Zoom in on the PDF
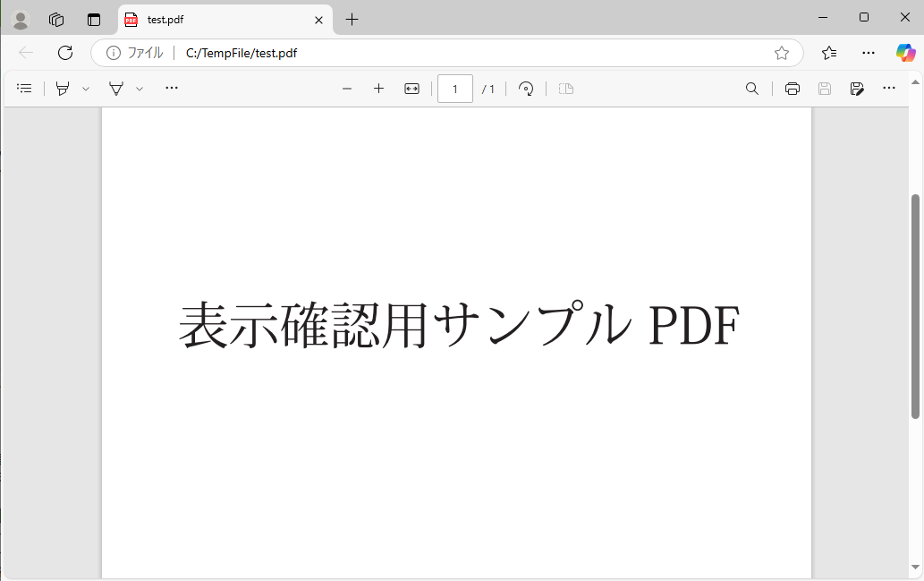This screenshot has width=924, height=581. (x=378, y=89)
